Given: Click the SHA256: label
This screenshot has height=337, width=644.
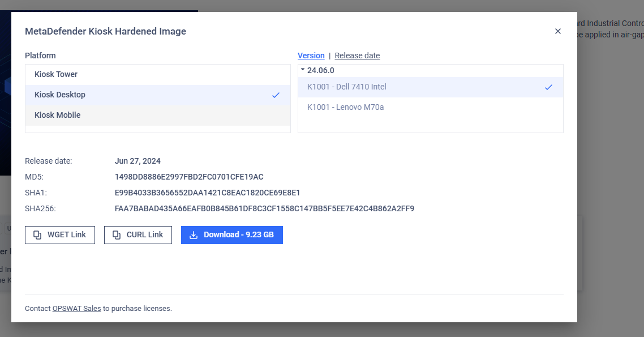Looking at the screenshot, I should (40, 209).
